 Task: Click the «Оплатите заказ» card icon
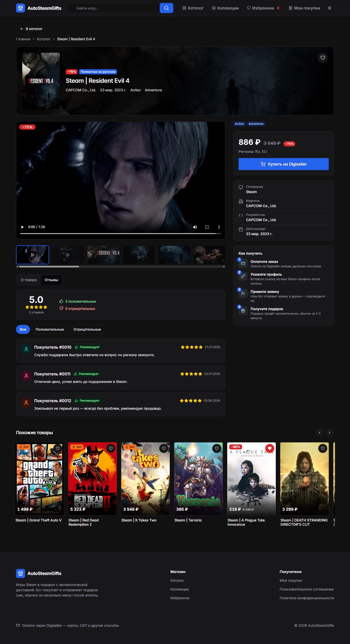coord(243,263)
